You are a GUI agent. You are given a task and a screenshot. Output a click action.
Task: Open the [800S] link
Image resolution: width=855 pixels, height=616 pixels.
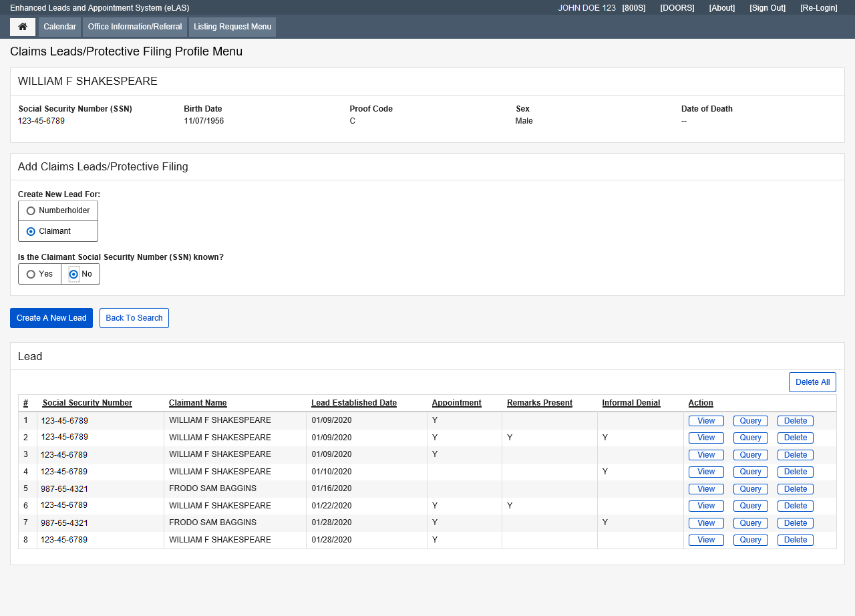pyautogui.click(x=633, y=8)
